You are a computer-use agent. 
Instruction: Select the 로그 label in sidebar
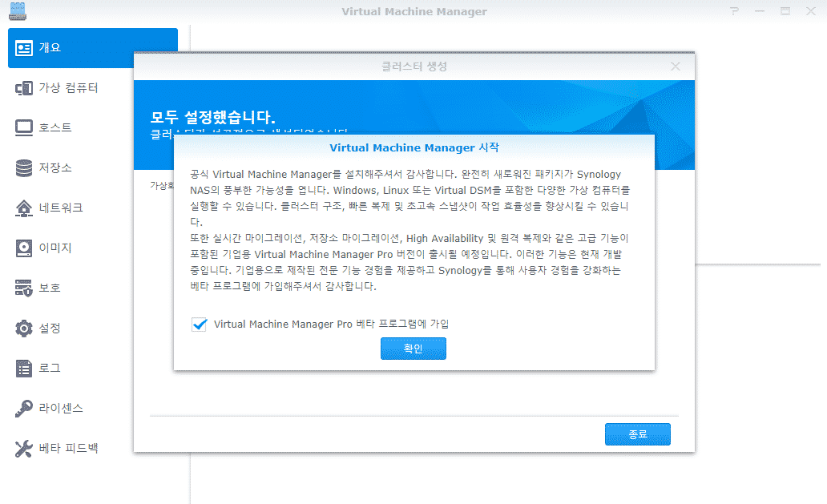pyautogui.click(x=50, y=369)
